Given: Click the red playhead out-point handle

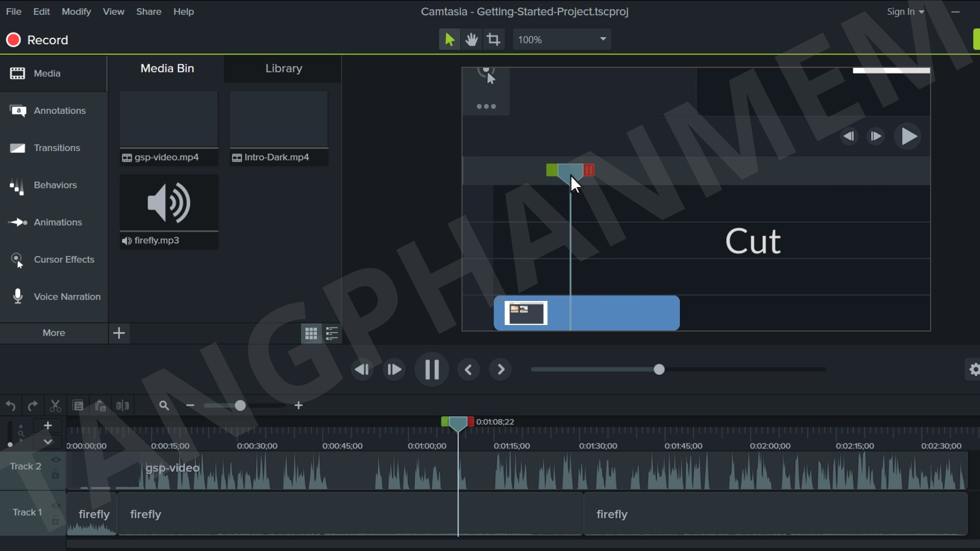Looking at the screenshot, I should click(x=471, y=421).
